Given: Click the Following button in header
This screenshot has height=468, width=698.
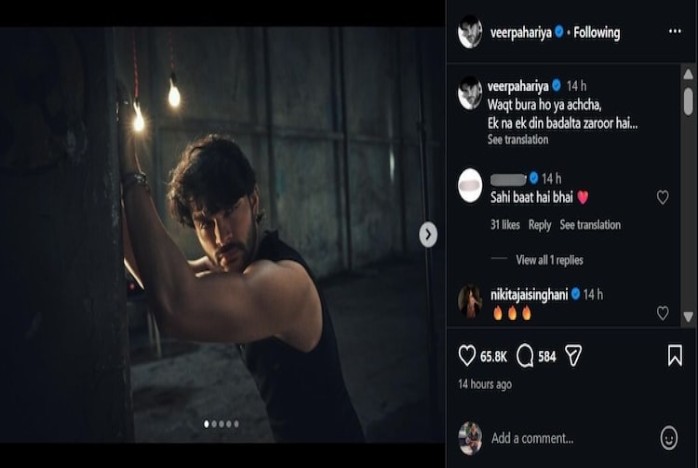Looking at the screenshot, I should (596, 32).
